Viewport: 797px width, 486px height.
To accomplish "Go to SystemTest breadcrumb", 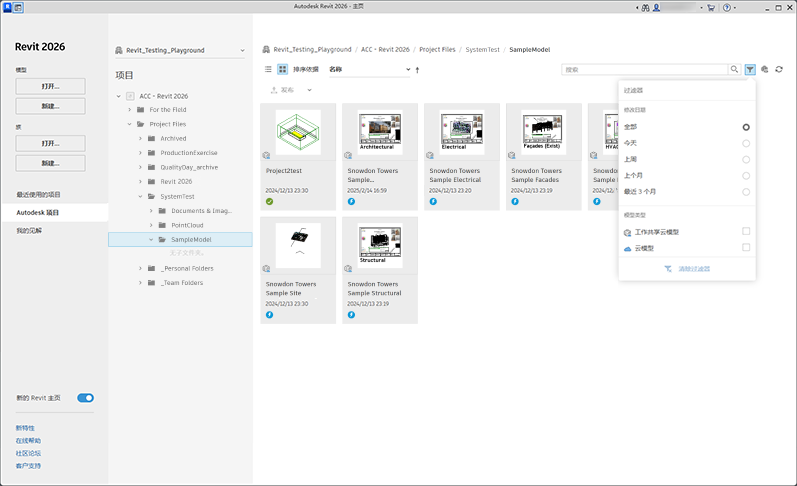I will point(482,49).
